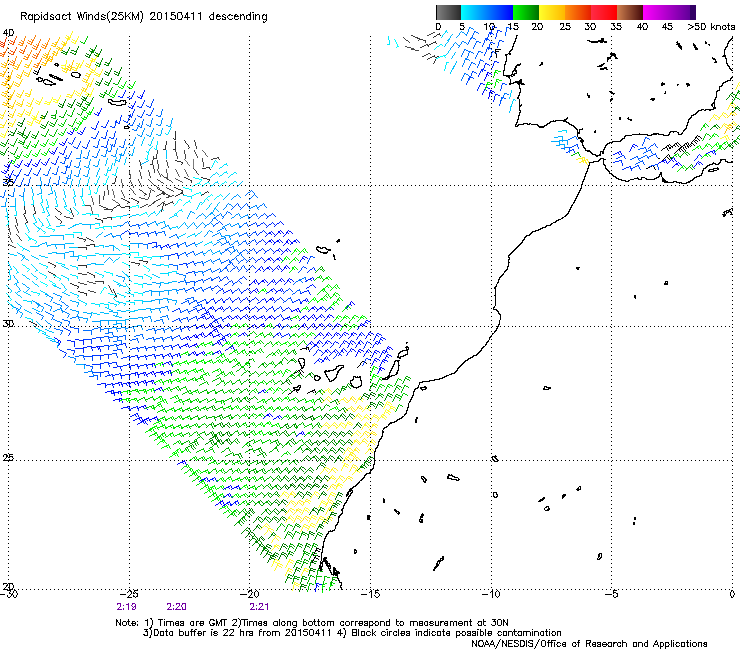Click the legend tick label '25'
740x650 pixels.
(x=565, y=26)
